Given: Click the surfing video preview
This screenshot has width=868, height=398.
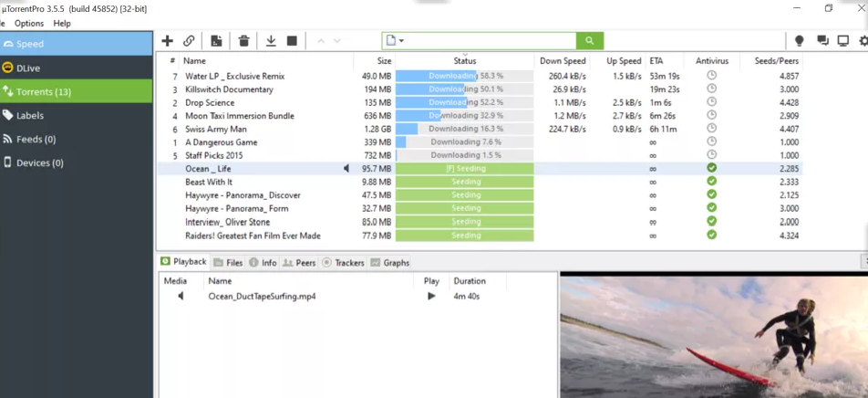Looking at the screenshot, I should click(714, 337).
